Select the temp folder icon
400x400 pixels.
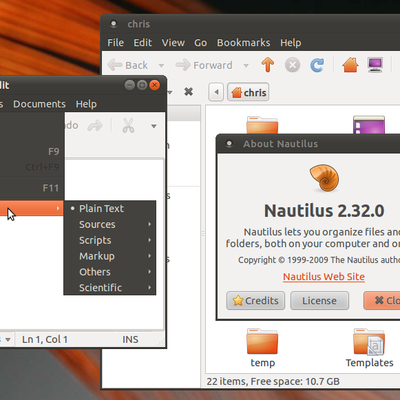[x=262, y=341]
